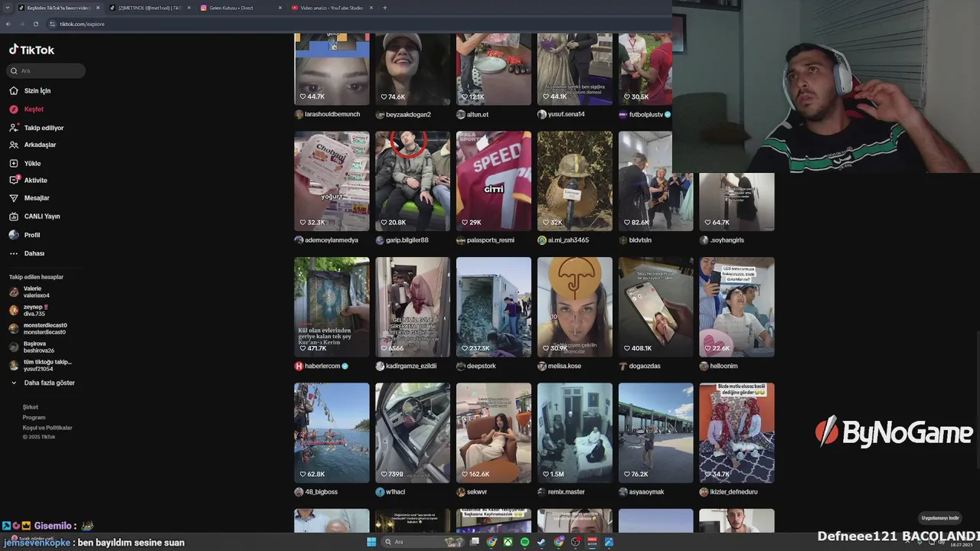The height and width of the screenshot is (551, 980).
Task: Open remix.master video with 1.5M likes
Action: pos(574,432)
